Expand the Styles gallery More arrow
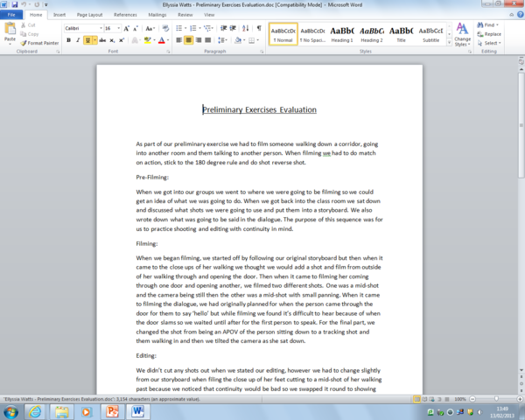Viewport: 525px width, 420px height. 449,43
